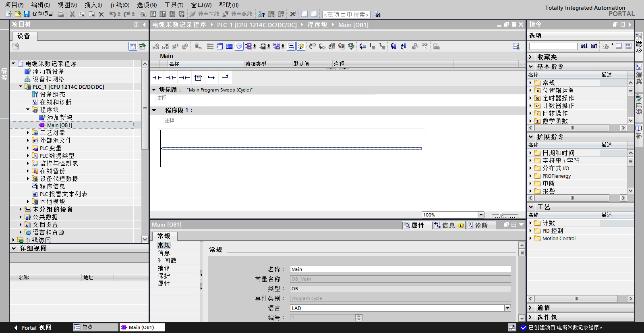Expand the PLC 变量 tree node
Screen dimensions: 644x333
tap(28, 148)
